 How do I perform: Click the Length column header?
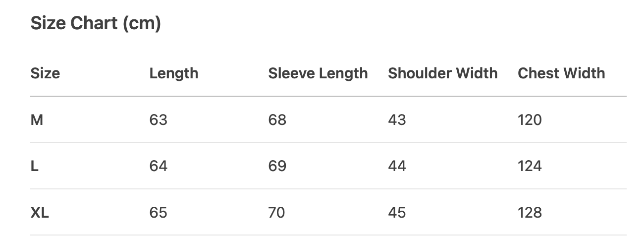click(173, 73)
